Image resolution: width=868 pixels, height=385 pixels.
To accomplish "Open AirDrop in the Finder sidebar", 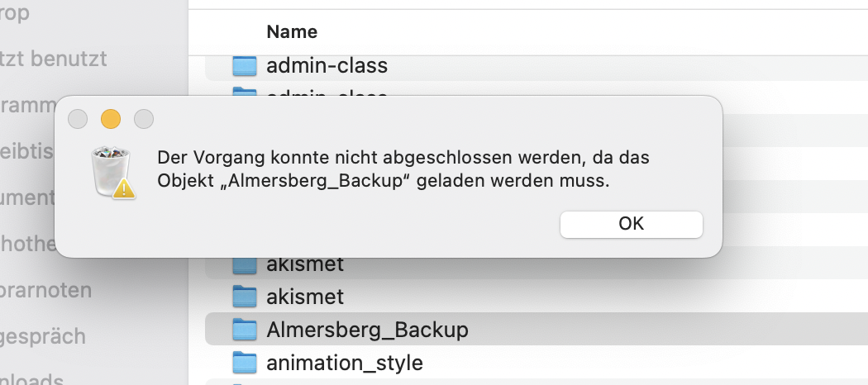I will click(15, 13).
